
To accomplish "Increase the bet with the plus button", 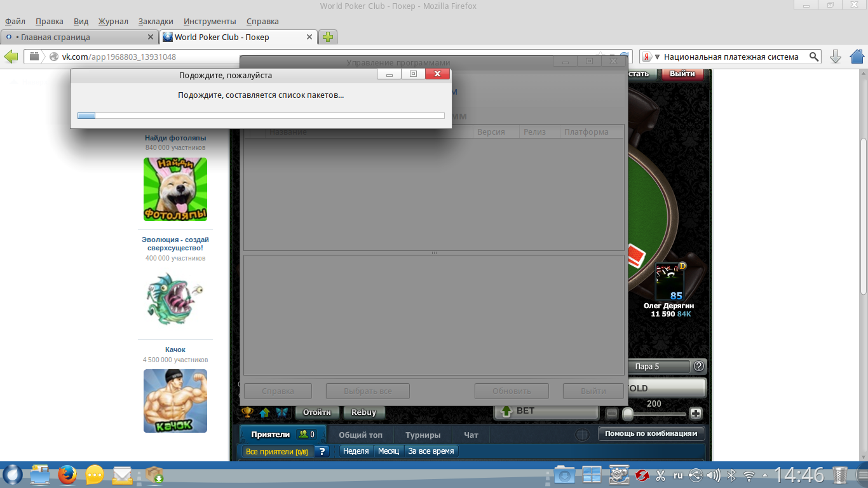I will 696,413.
